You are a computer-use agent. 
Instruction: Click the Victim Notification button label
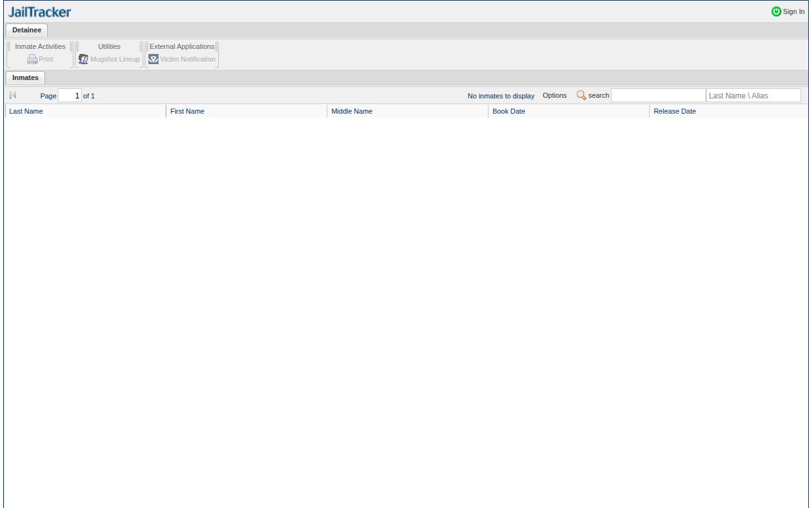coord(188,59)
